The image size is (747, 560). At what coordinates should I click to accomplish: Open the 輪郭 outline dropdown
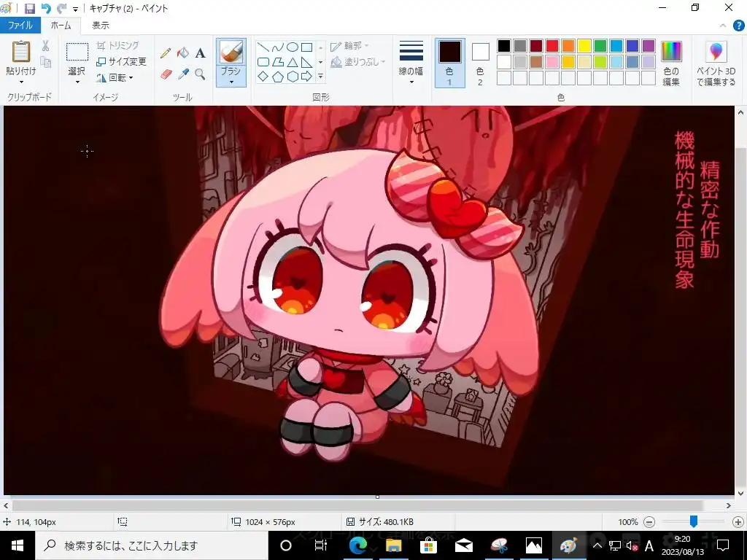(x=350, y=46)
